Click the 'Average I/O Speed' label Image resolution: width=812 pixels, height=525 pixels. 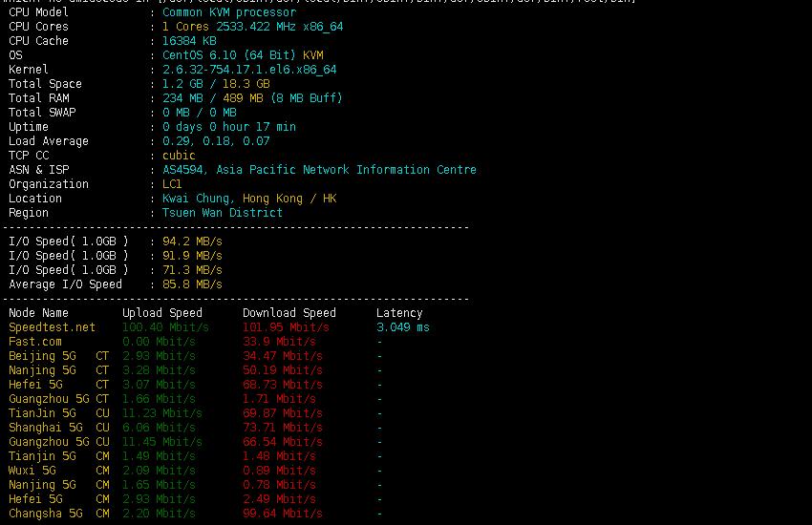coord(66,284)
